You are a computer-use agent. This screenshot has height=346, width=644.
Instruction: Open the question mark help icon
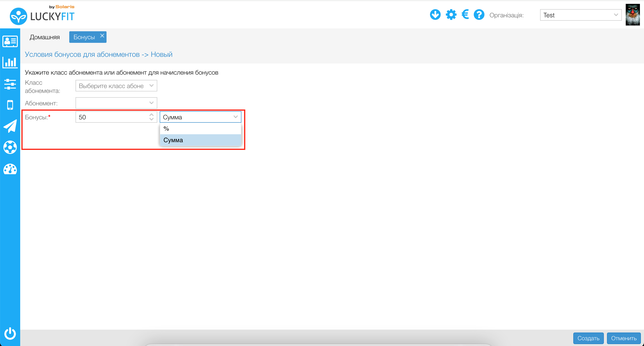click(x=479, y=15)
